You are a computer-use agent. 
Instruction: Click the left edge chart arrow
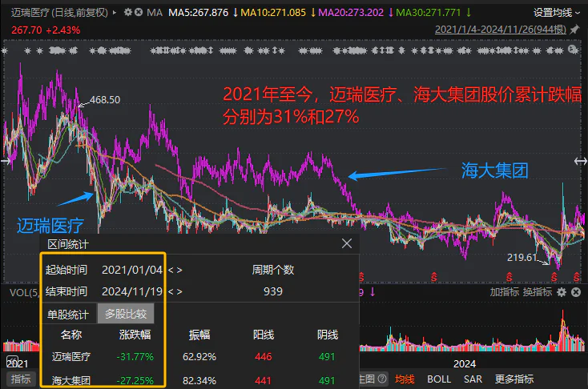tap(5, 162)
